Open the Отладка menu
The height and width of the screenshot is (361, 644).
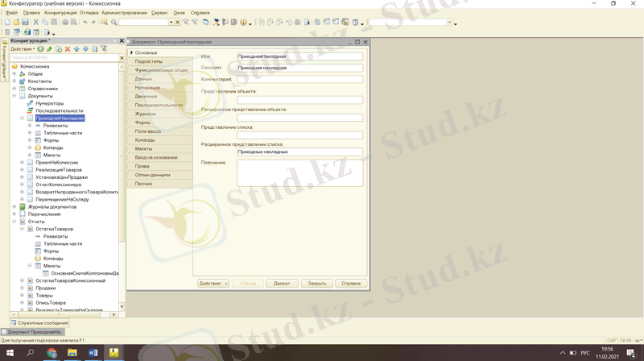pos(89,13)
